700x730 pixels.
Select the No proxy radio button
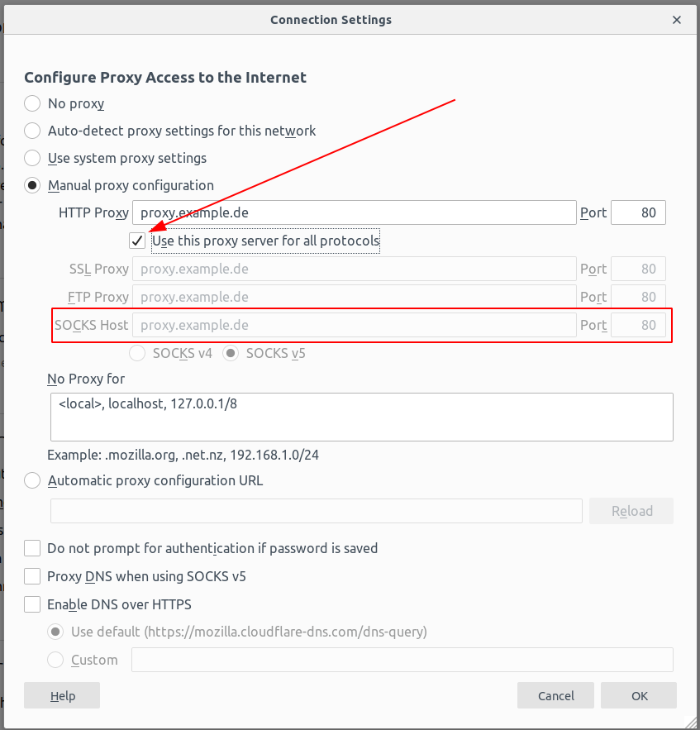tap(31, 103)
